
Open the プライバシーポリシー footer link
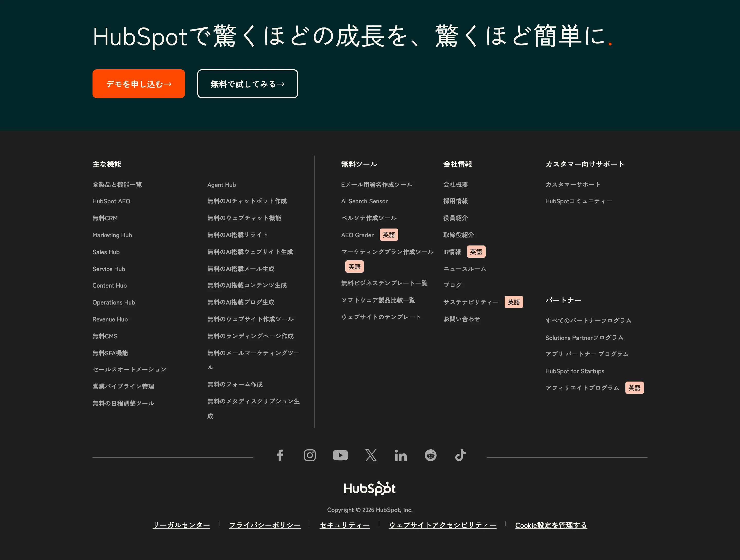tap(265, 525)
